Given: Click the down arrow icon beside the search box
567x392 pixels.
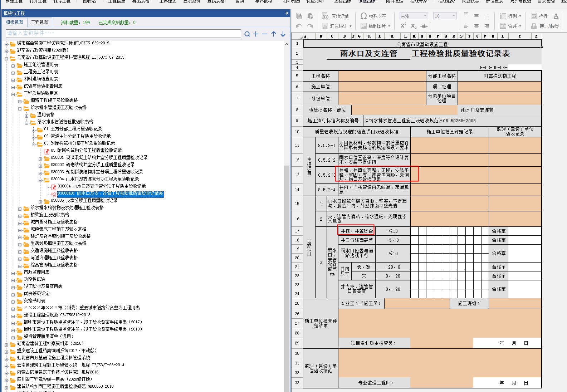Looking at the screenshot, I should pyautogui.click(x=283, y=34).
